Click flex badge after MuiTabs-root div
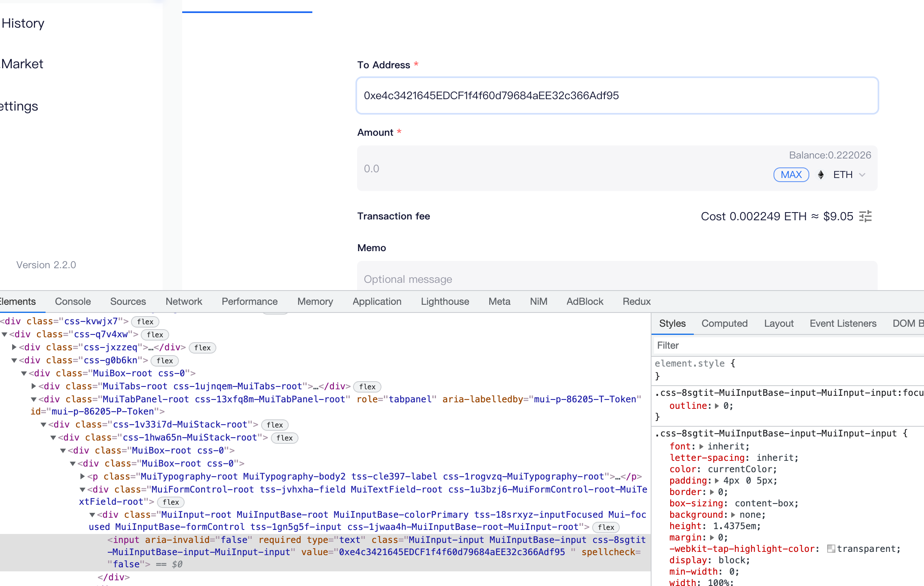 tap(367, 387)
